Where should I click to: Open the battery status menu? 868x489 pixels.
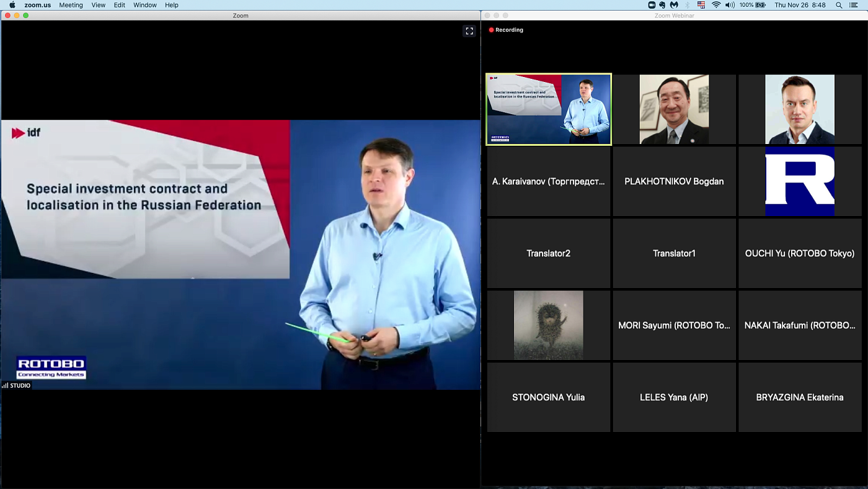pyautogui.click(x=753, y=5)
